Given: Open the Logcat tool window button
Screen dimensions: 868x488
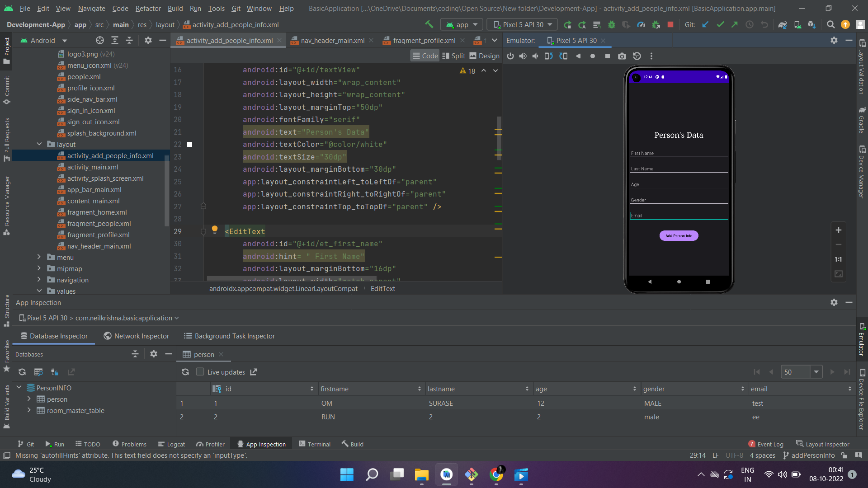Looking at the screenshot, I should click(x=171, y=444).
